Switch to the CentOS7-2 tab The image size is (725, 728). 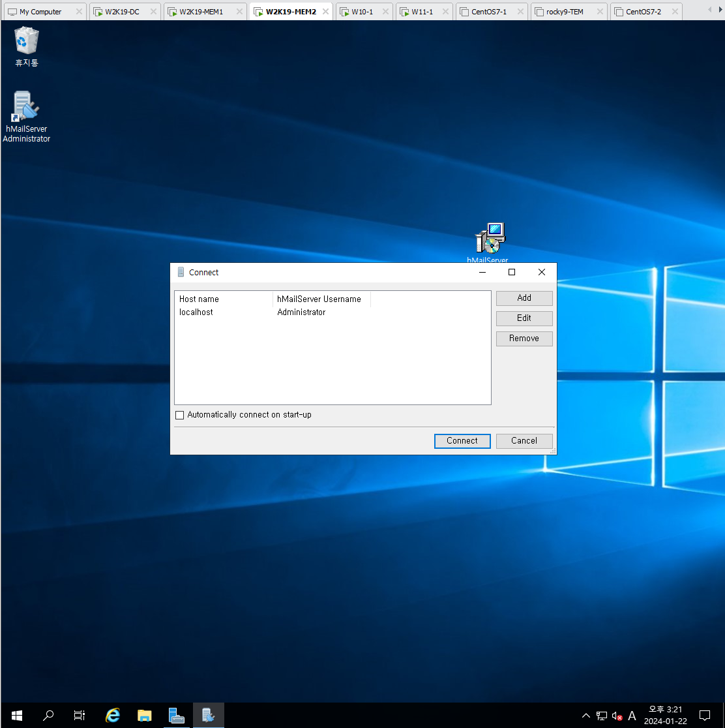[x=644, y=12]
